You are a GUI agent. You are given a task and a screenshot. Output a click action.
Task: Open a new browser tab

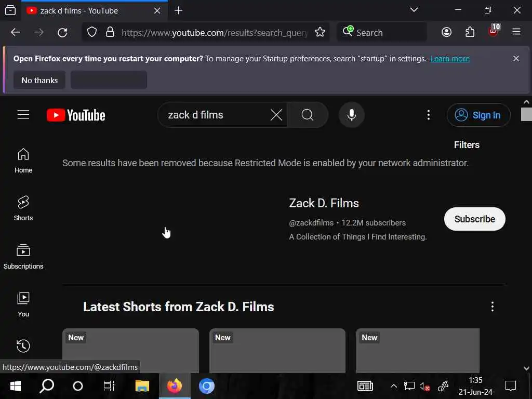179,10
